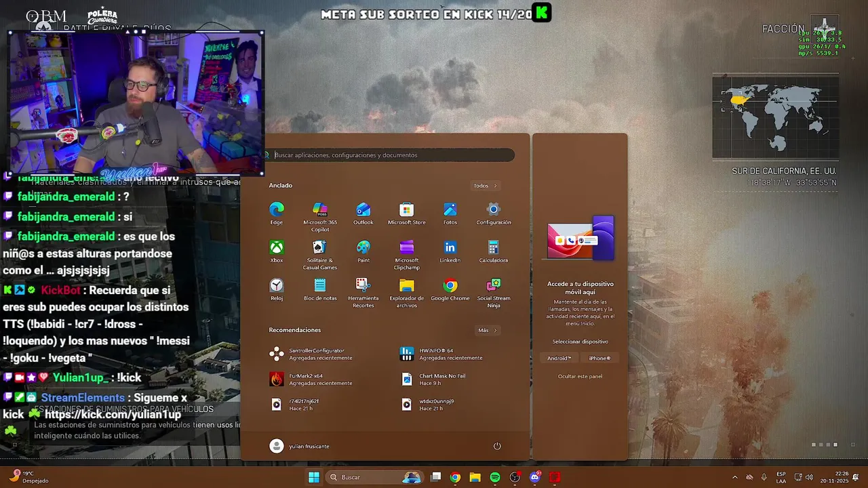868x488 pixels.
Task: Open Discord from the taskbar
Action: (x=534, y=477)
